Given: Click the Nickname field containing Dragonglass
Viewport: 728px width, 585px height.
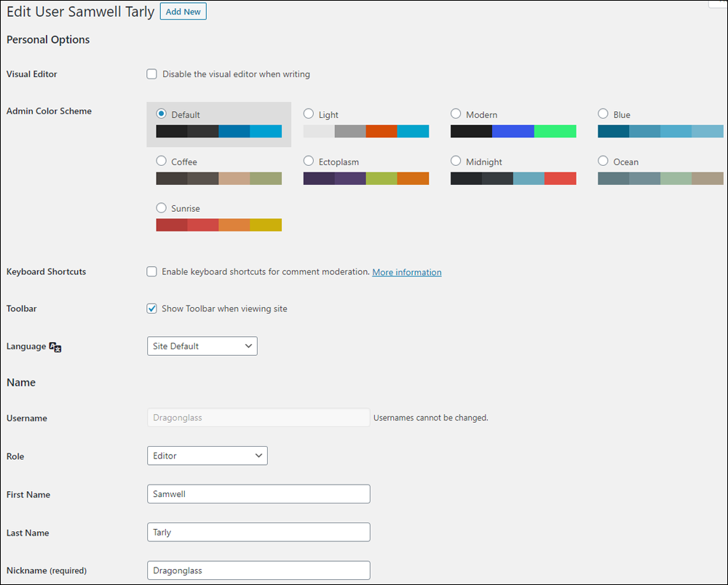Looking at the screenshot, I should [x=258, y=570].
